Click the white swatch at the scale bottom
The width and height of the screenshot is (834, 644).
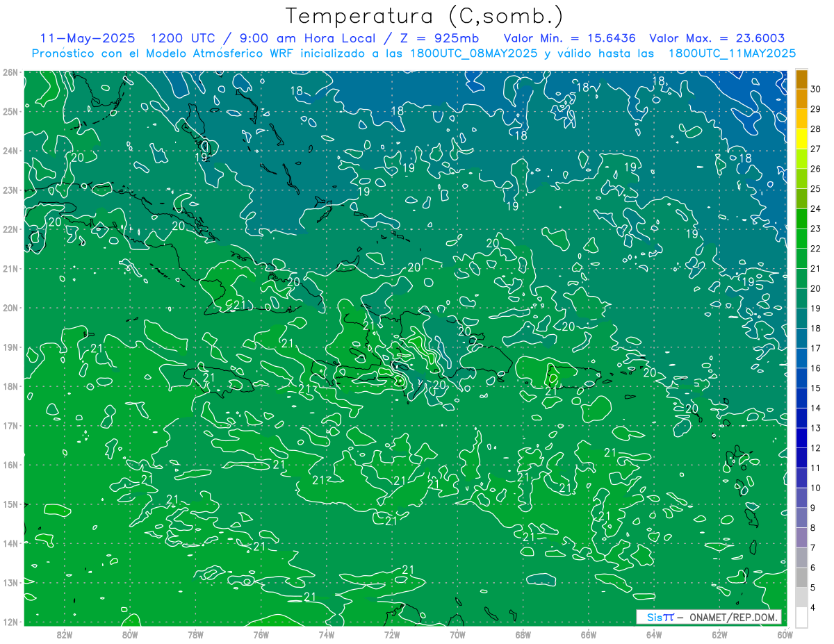pos(801,616)
